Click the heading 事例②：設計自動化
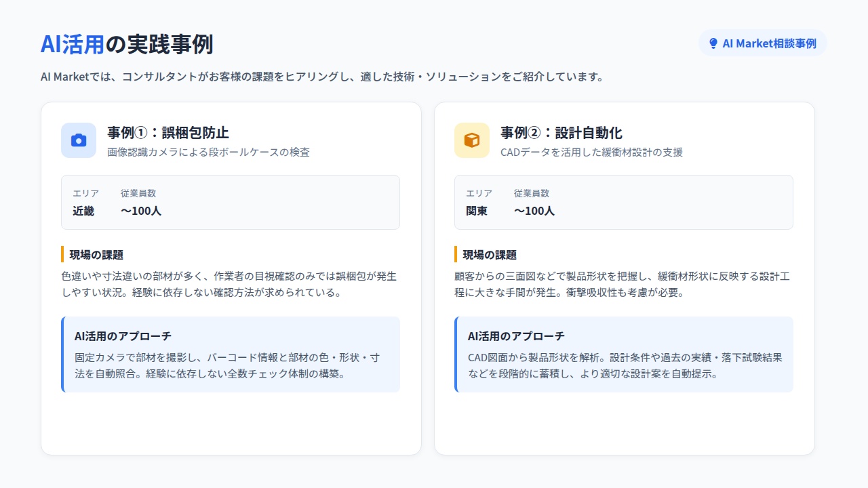The width and height of the screenshot is (868, 488). [x=561, y=132]
